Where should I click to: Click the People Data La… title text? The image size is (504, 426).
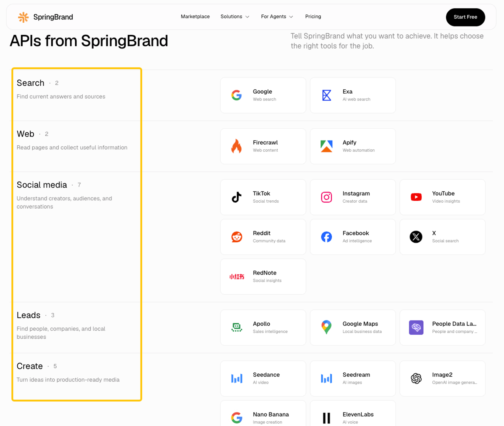pos(454,324)
